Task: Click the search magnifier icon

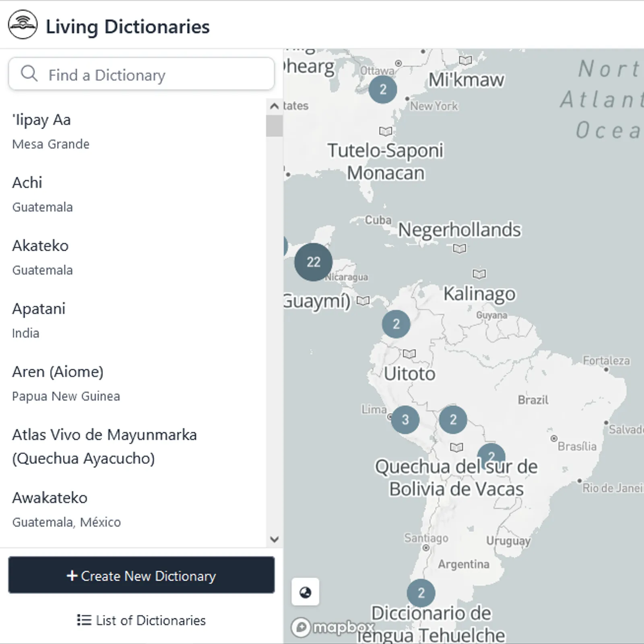Action: pos(29,74)
